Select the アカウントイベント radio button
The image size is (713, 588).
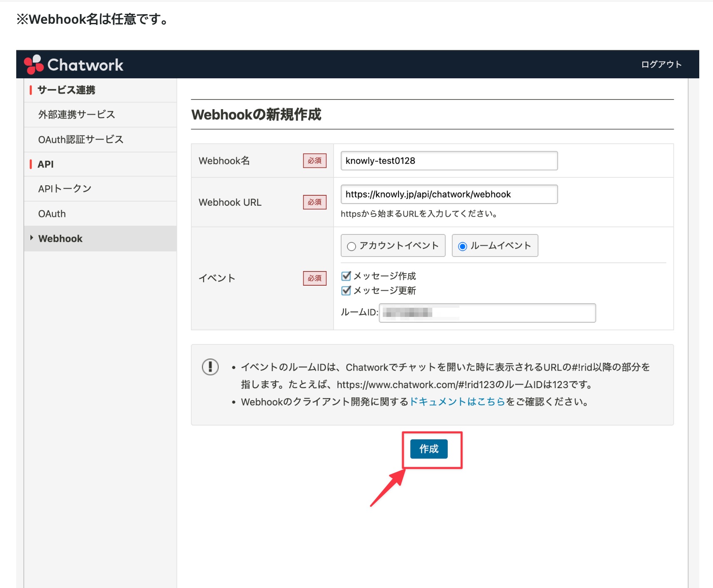(x=351, y=246)
